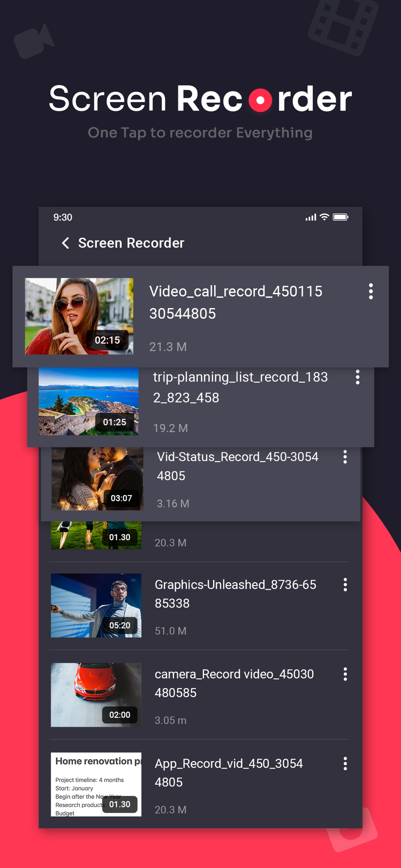This screenshot has width=401, height=868.
Task: Tap the battery status icon
Action: pos(341,217)
